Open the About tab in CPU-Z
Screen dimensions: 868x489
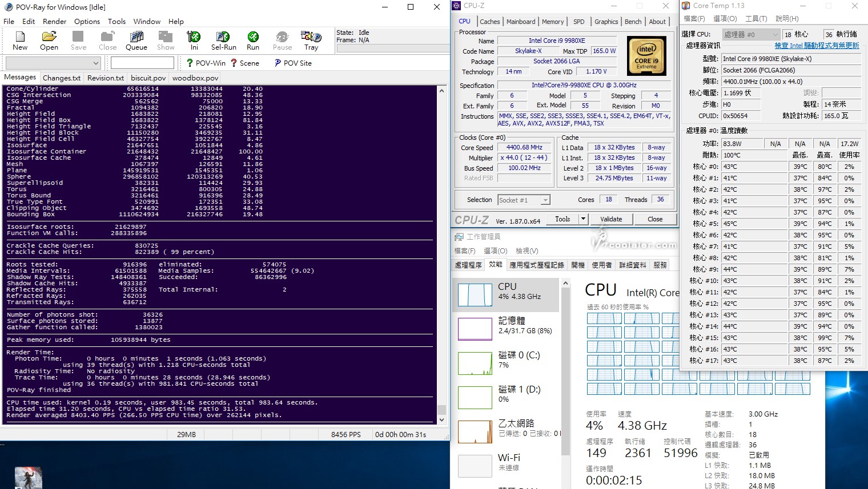tap(657, 22)
